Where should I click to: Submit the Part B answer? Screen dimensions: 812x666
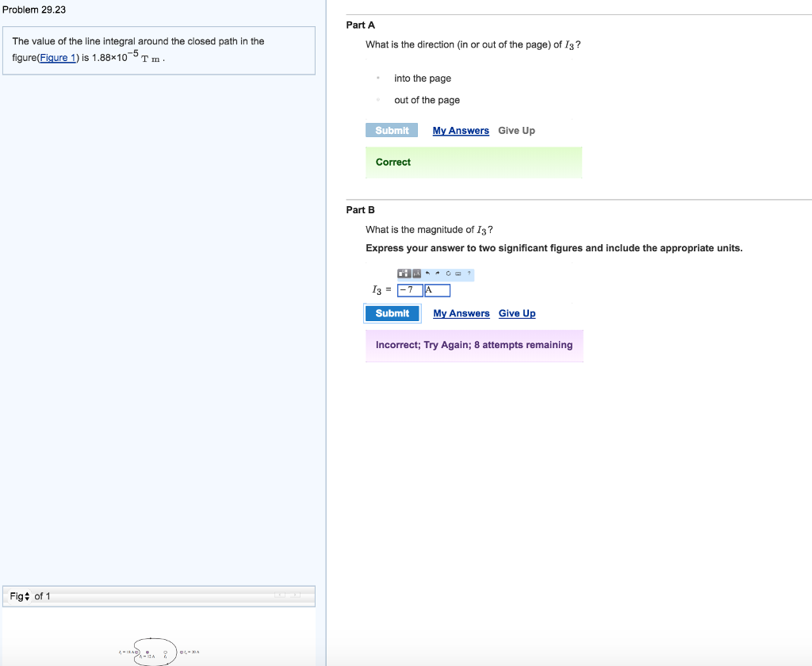(x=393, y=314)
